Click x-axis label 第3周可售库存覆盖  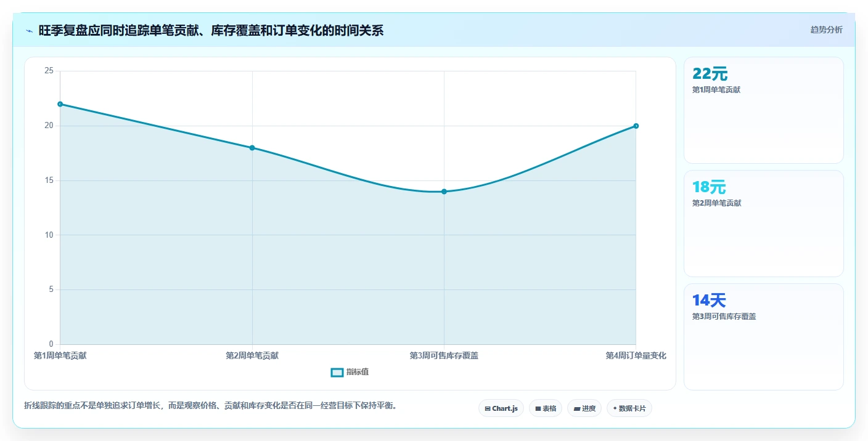click(x=444, y=356)
